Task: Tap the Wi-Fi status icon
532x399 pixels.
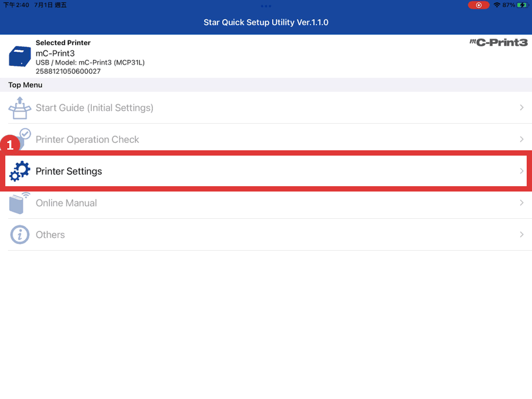Action: pyautogui.click(x=497, y=5)
